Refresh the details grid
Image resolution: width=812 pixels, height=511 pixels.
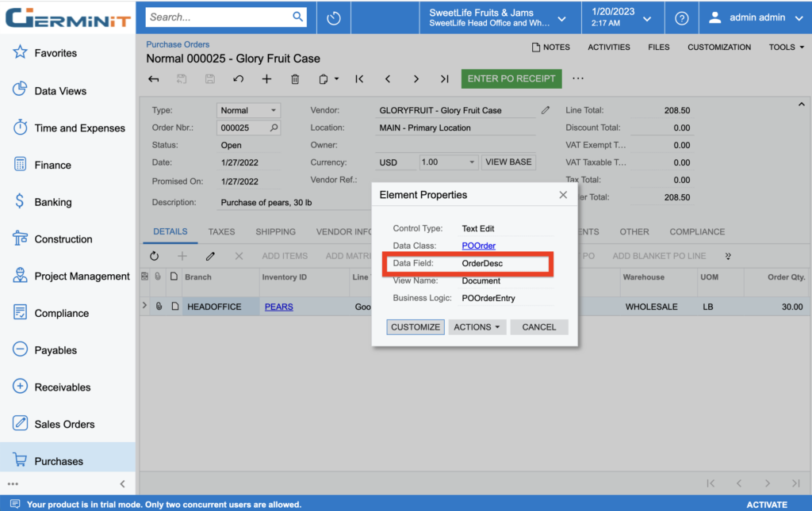pyautogui.click(x=154, y=256)
